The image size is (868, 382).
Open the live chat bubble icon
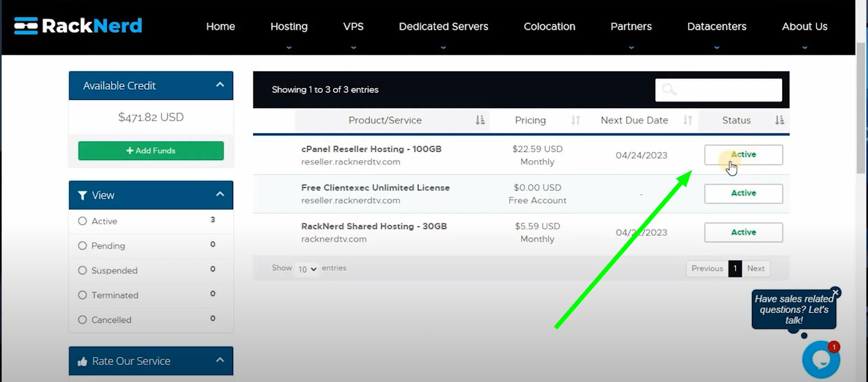[821, 359]
